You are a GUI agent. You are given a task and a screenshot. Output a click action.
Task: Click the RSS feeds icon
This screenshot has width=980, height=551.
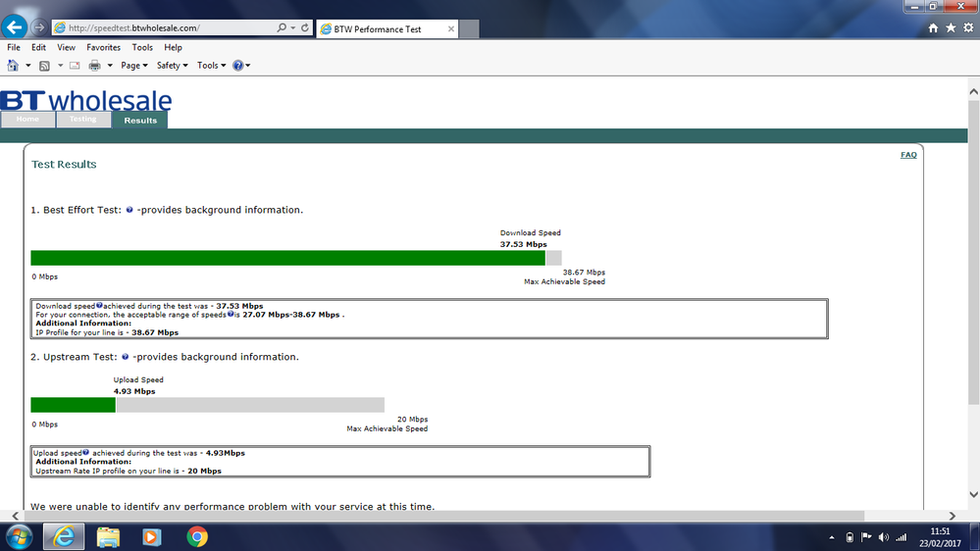click(44, 66)
